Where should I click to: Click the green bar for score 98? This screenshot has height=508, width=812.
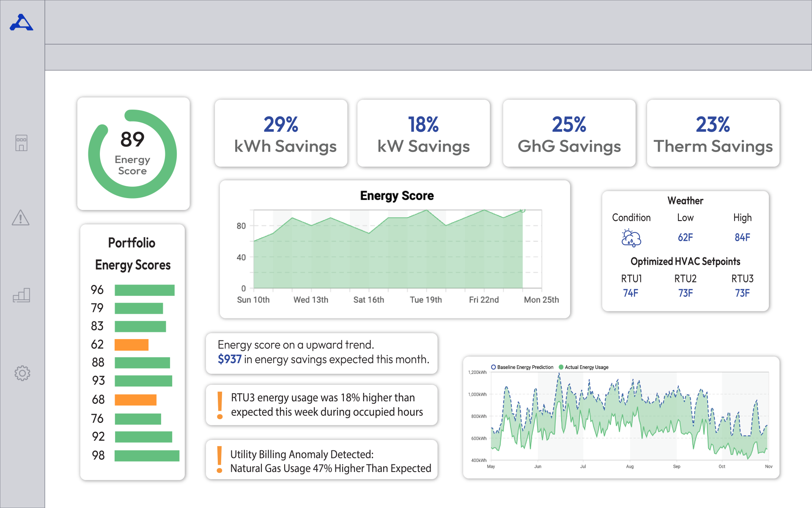[147, 456]
